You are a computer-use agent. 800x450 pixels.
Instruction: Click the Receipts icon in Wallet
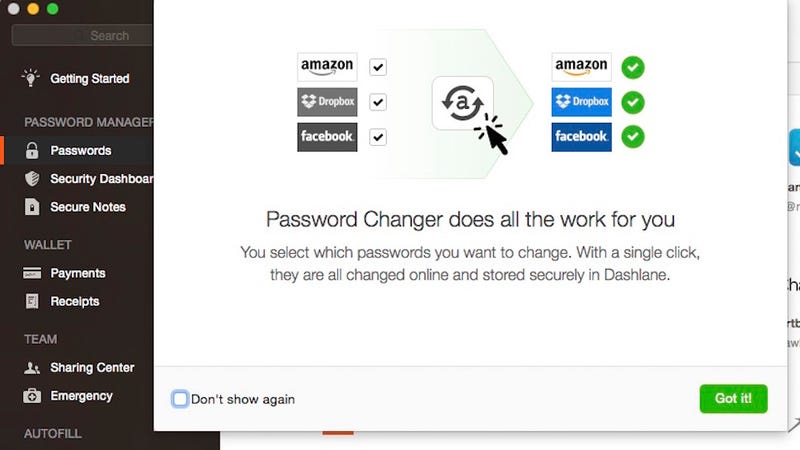click(32, 302)
